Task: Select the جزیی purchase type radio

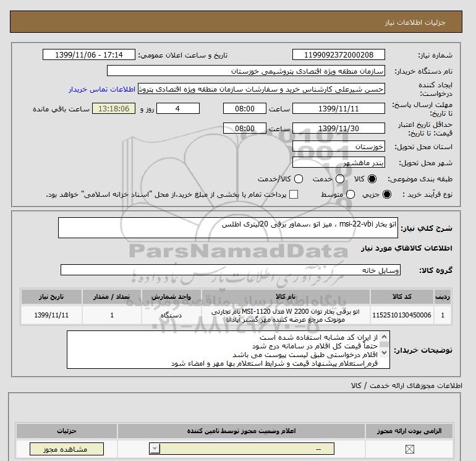Action: [387, 194]
